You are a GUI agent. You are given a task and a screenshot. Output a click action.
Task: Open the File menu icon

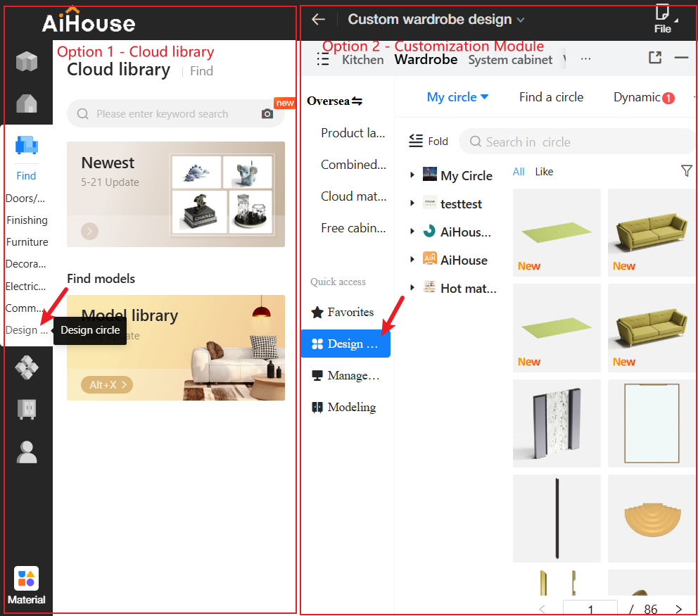662,18
